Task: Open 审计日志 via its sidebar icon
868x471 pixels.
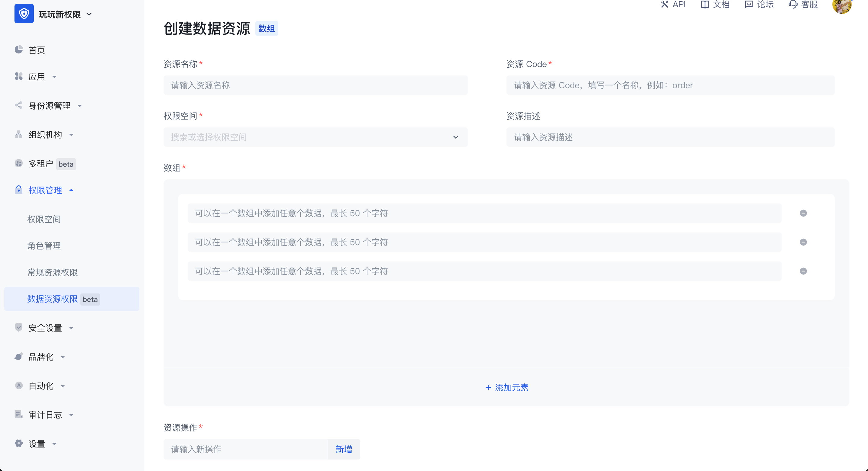Action: click(19, 414)
